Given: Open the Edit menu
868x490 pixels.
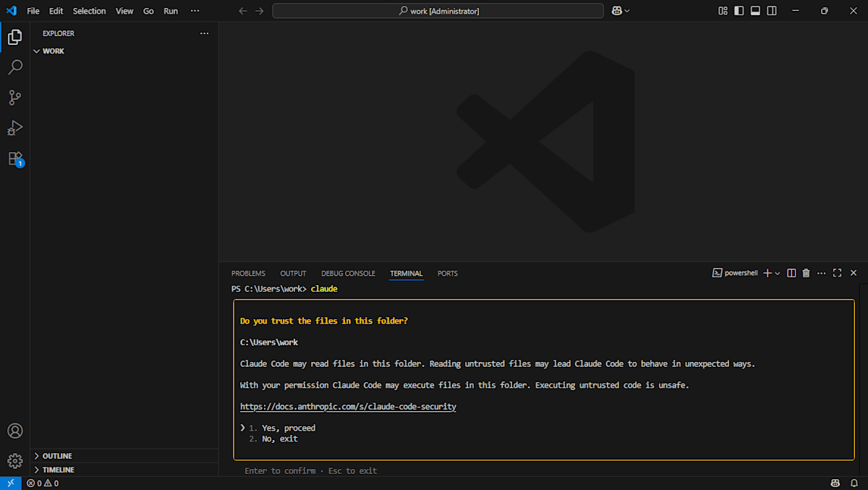Looking at the screenshot, I should tap(56, 11).
